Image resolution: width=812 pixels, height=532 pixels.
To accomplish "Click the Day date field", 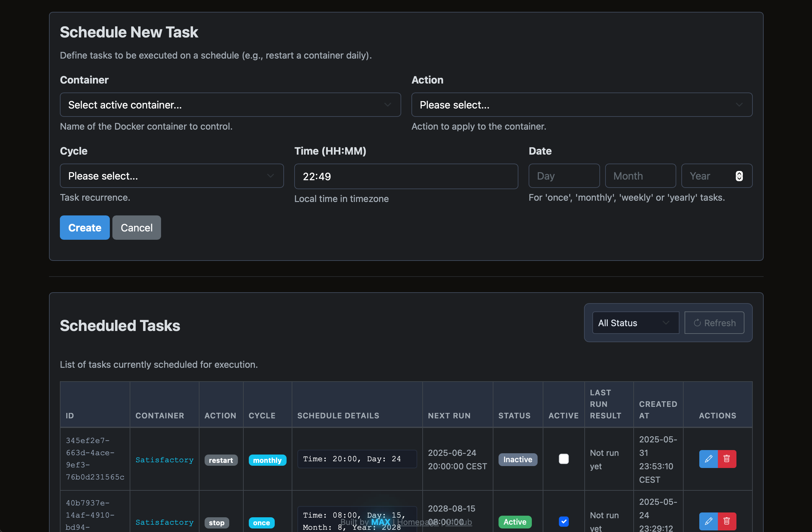I will coord(564,176).
